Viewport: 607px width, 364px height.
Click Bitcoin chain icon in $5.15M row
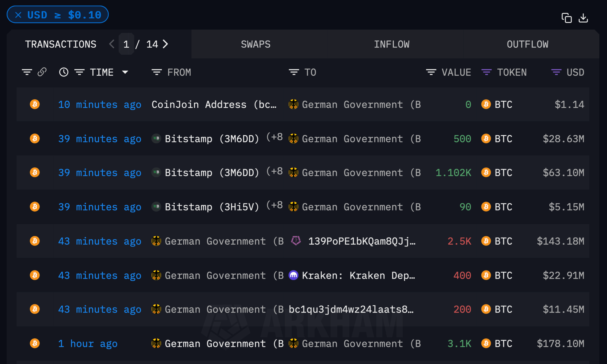coord(35,207)
